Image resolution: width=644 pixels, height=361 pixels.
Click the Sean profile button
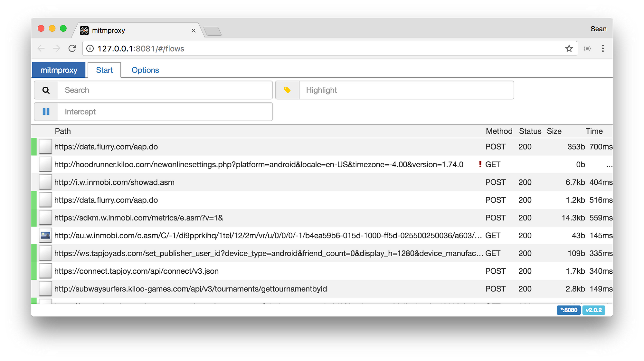click(599, 29)
